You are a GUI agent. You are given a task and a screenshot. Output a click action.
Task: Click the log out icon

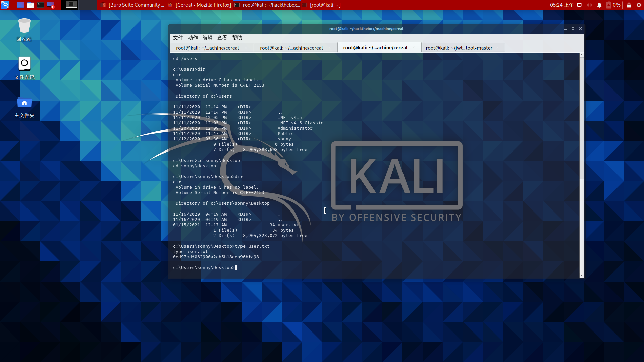tap(639, 5)
